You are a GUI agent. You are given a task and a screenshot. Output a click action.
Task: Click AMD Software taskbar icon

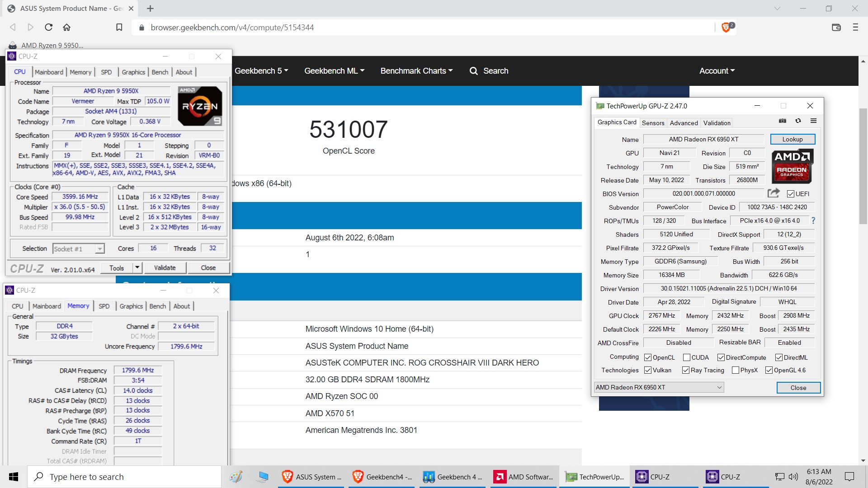tap(524, 477)
